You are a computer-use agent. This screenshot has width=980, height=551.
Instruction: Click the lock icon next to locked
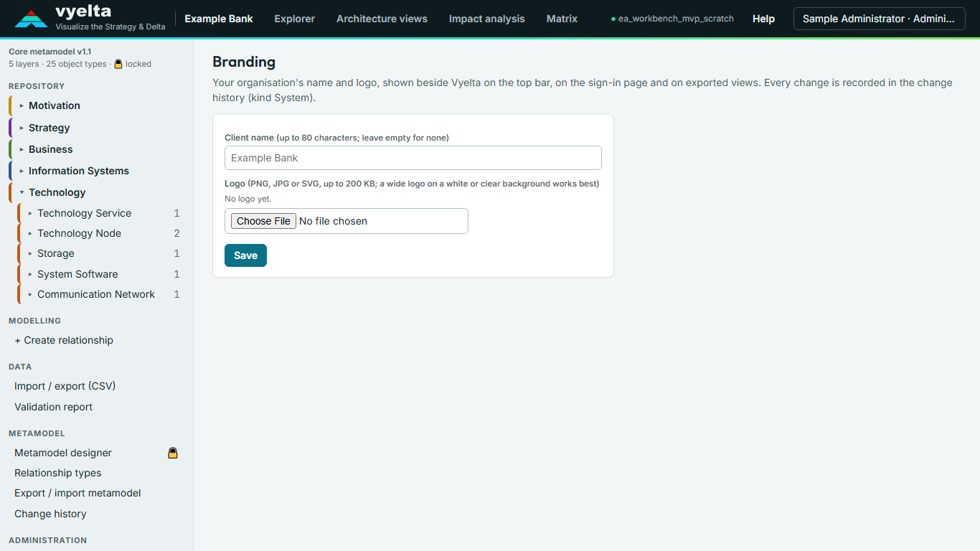click(118, 64)
